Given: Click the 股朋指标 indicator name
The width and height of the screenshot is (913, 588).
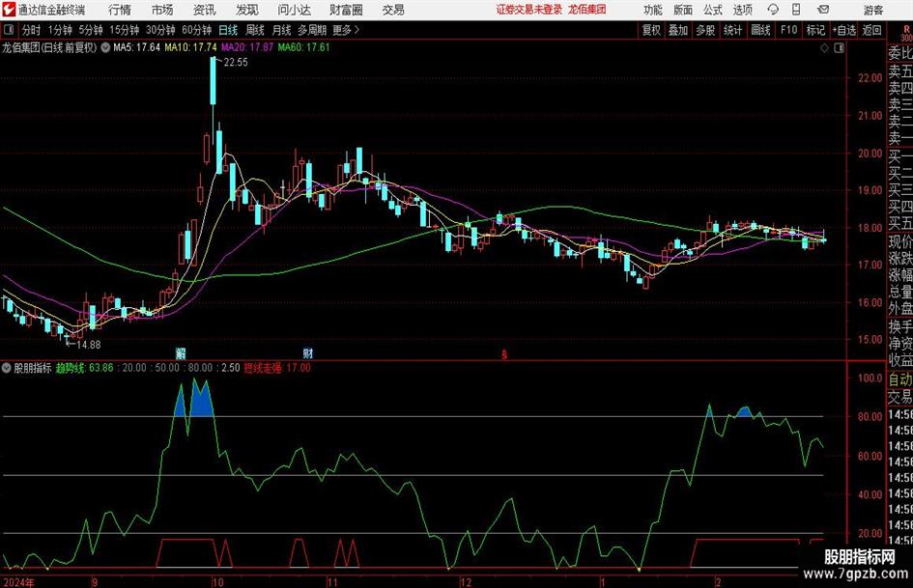Looking at the screenshot, I should pyautogui.click(x=33, y=368).
